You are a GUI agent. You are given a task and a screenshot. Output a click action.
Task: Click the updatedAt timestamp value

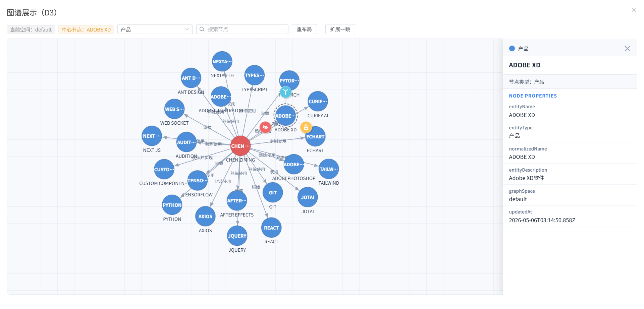542,220
